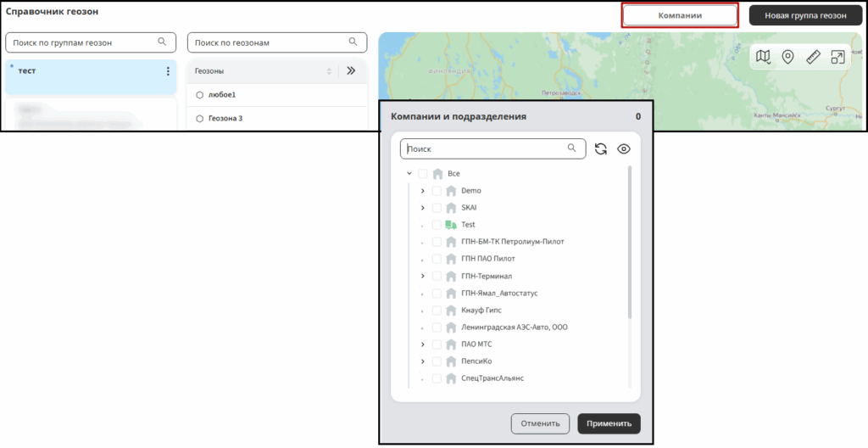Click the Применить button
This screenshot has width=868, height=448.
[609, 423]
